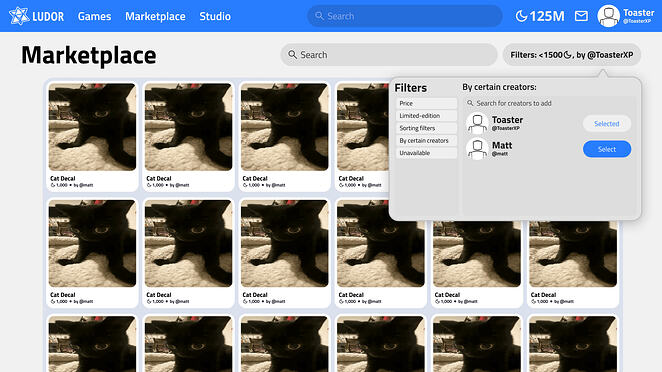Focus the top navigation search field
Viewport: 662px width, 372px height.
tap(404, 16)
